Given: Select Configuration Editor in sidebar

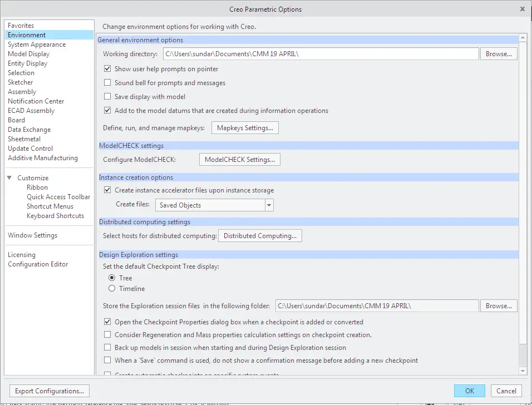Looking at the screenshot, I should coord(38,264).
